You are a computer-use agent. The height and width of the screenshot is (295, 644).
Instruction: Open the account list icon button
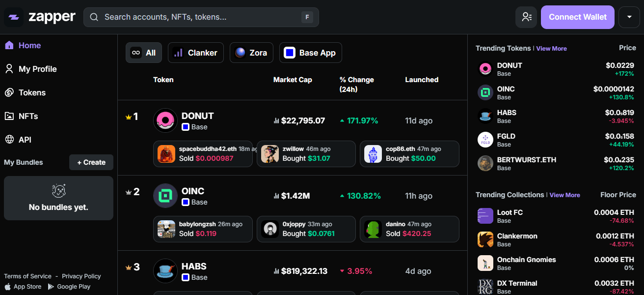click(526, 17)
